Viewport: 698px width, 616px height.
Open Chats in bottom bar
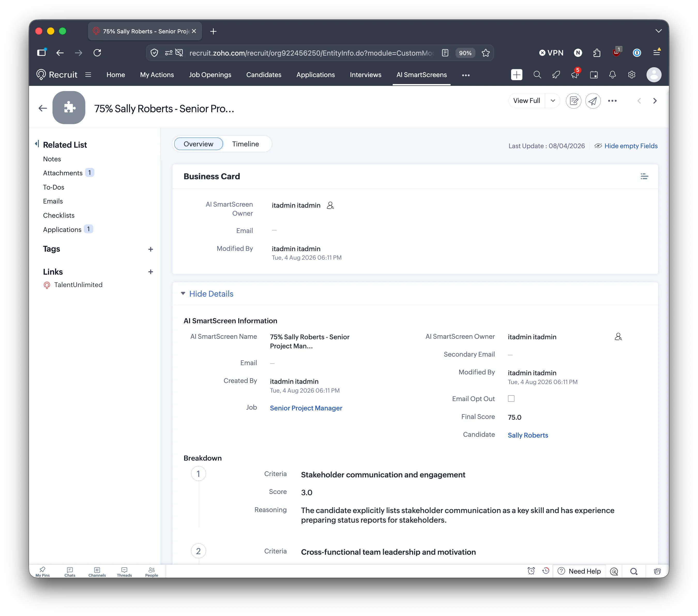point(70,572)
